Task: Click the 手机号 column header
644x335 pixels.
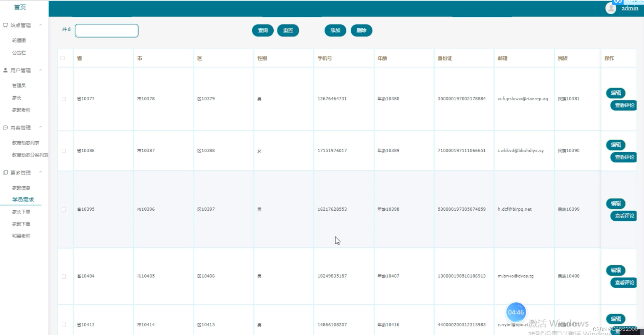Action: (x=325, y=59)
